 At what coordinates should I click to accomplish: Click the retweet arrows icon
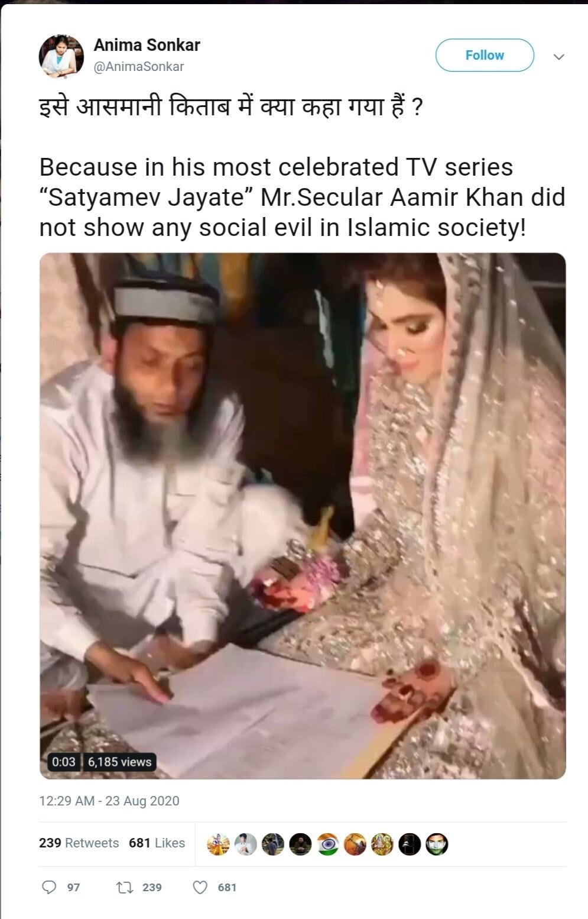coord(124,887)
